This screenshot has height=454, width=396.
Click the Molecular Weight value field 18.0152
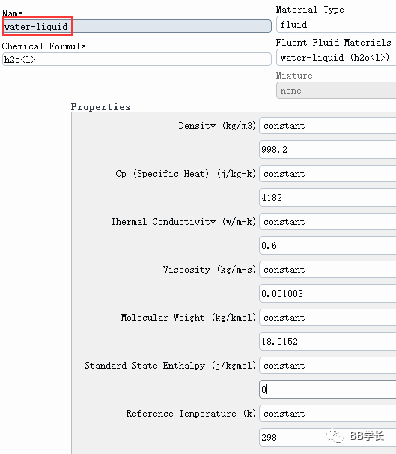[328, 342]
